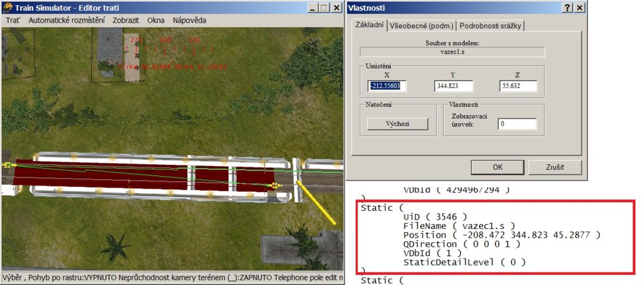
Task: Close the Train Simulator editor window
Action: coord(336,8)
